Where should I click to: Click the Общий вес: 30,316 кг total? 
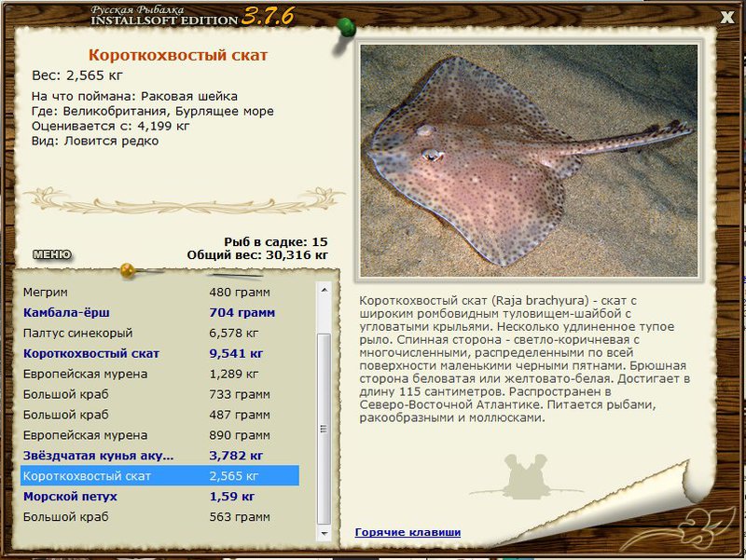(x=257, y=254)
